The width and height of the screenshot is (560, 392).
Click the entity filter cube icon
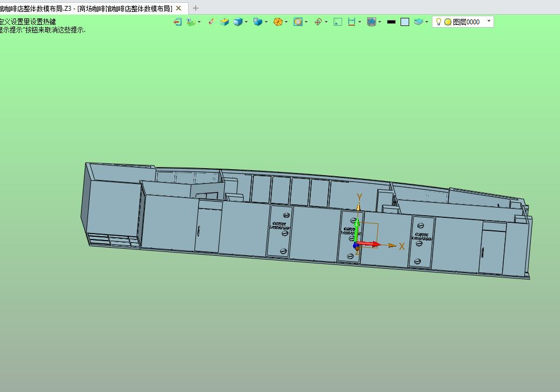257,22
